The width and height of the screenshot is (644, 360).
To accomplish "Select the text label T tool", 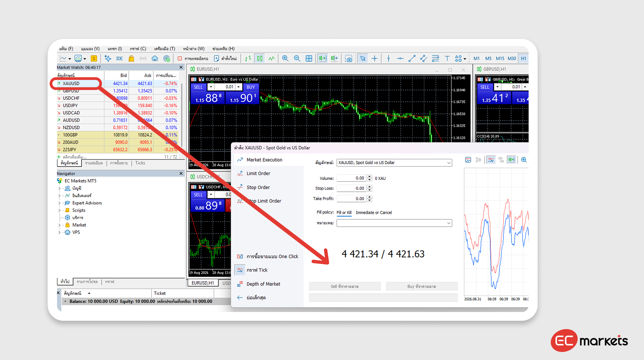I will pyautogui.click(x=447, y=58).
